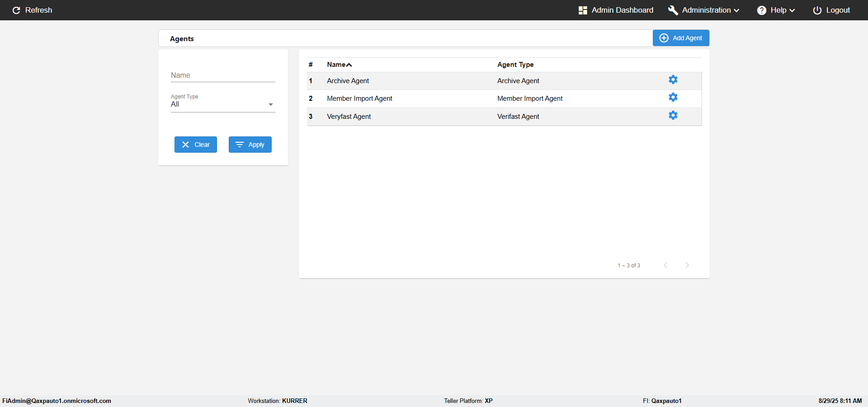Click the Help question mark icon

[x=762, y=10]
